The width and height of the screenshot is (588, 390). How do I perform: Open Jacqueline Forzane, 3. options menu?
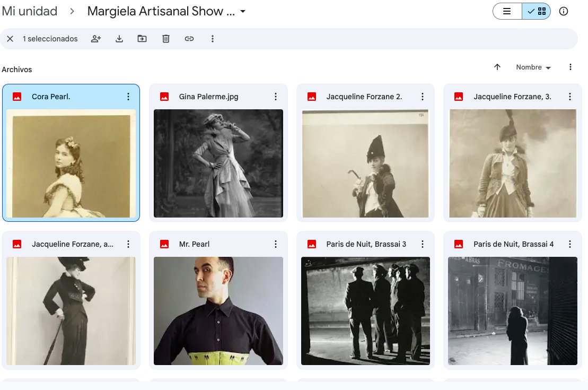pyautogui.click(x=570, y=97)
